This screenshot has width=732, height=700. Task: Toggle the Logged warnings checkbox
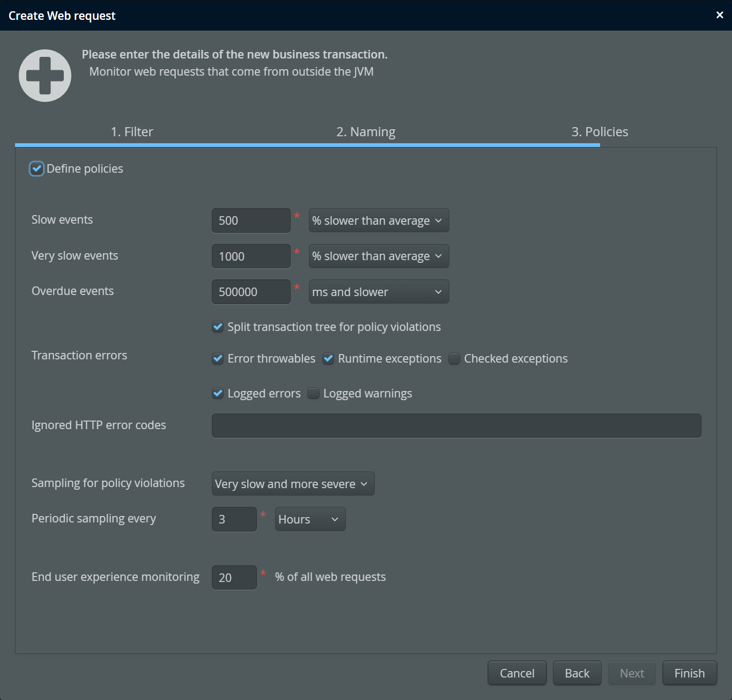(314, 394)
